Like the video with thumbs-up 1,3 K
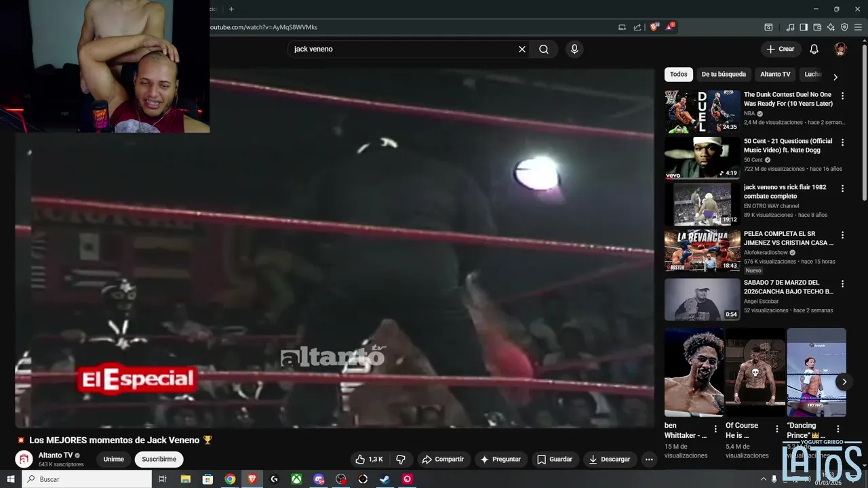868x488 pixels. coord(370,460)
